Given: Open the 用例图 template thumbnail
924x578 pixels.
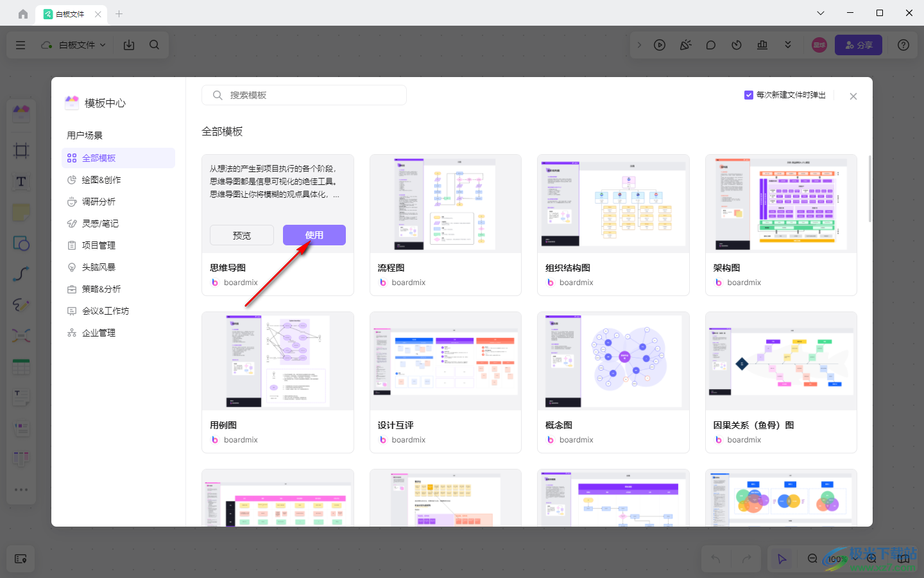Looking at the screenshot, I should click(278, 361).
